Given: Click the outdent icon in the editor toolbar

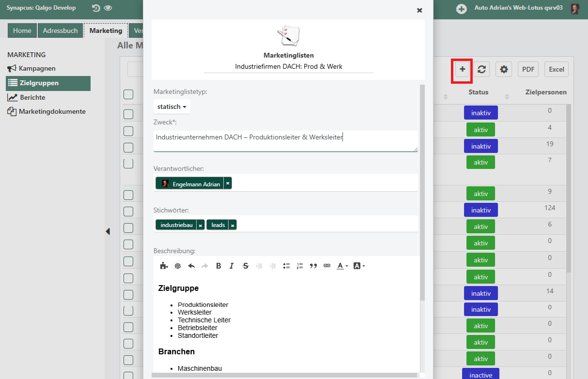Looking at the screenshot, I should [x=259, y=266].
